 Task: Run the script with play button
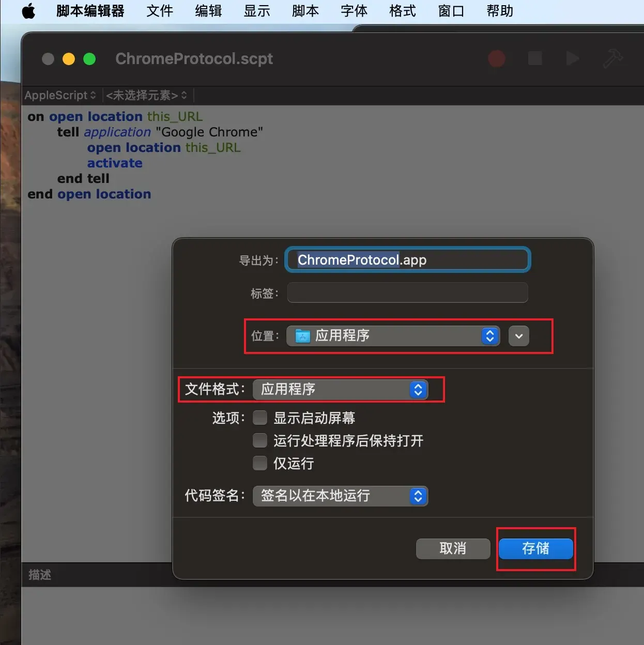tap(573, 58)
